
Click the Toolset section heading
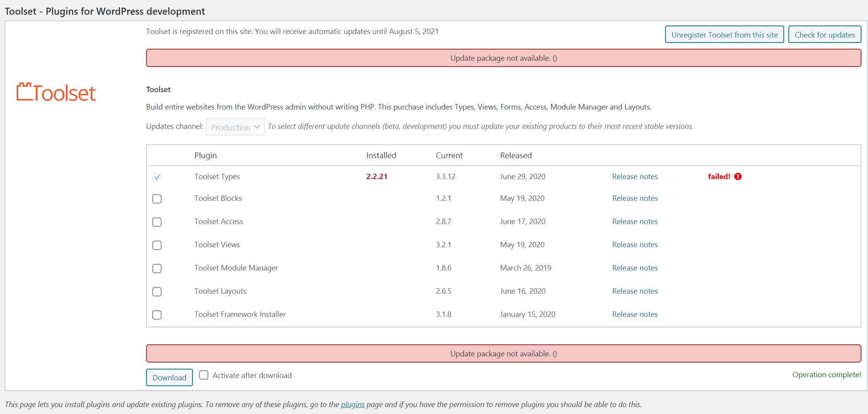[x=158, y=89]
